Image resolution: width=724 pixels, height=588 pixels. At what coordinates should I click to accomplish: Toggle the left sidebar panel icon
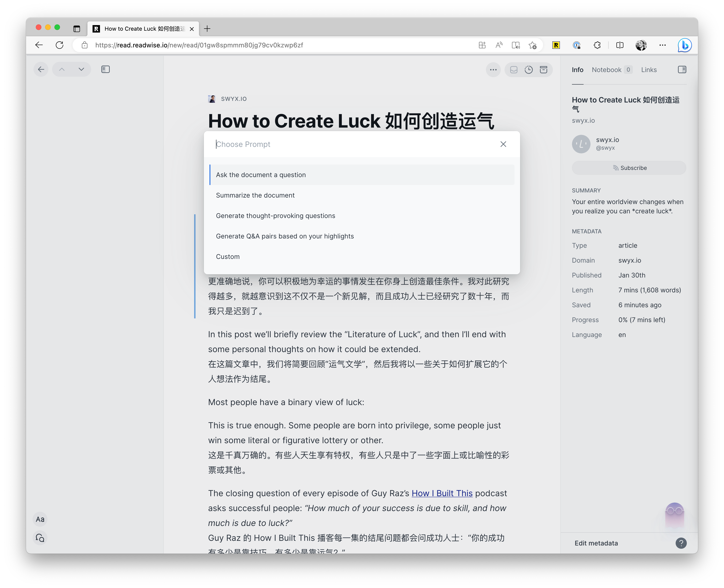[x=105, y=69]
